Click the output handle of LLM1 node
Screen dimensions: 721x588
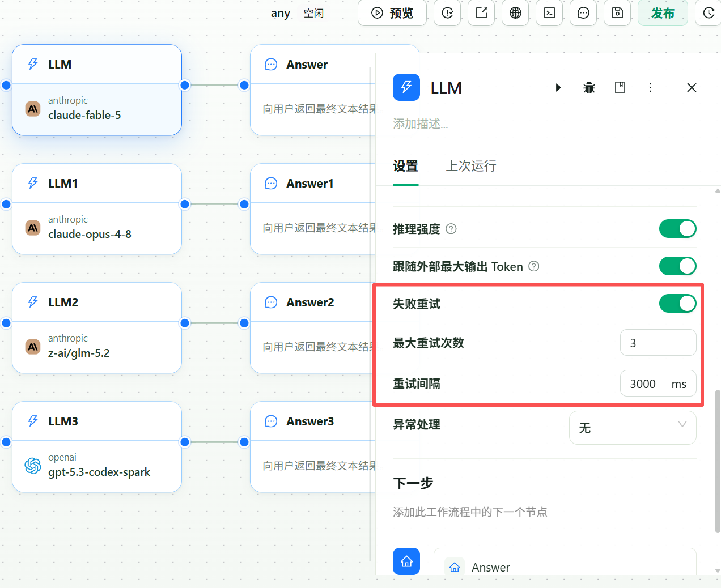pos(185,204)
